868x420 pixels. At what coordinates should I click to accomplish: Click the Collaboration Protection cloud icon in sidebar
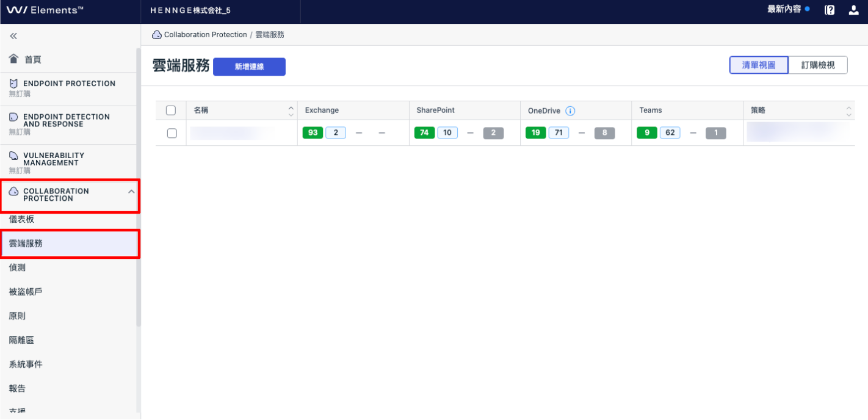click(13, 191)
